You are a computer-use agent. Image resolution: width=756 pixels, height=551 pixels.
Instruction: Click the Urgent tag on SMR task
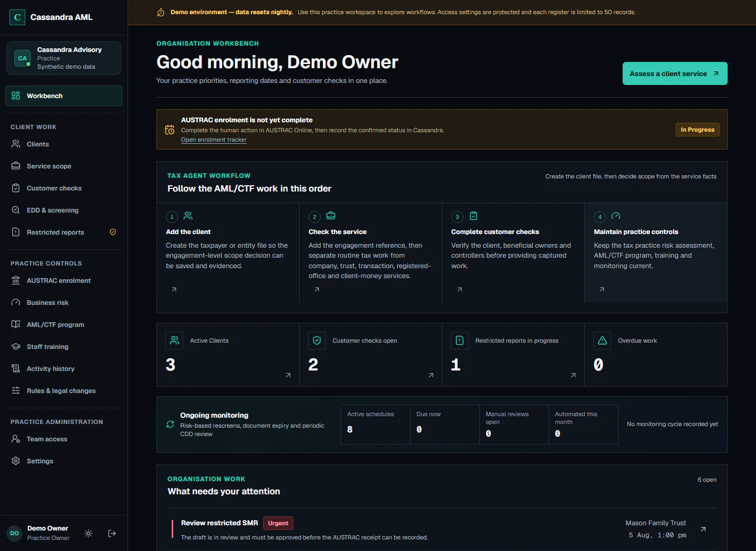[x=278, y=523]
